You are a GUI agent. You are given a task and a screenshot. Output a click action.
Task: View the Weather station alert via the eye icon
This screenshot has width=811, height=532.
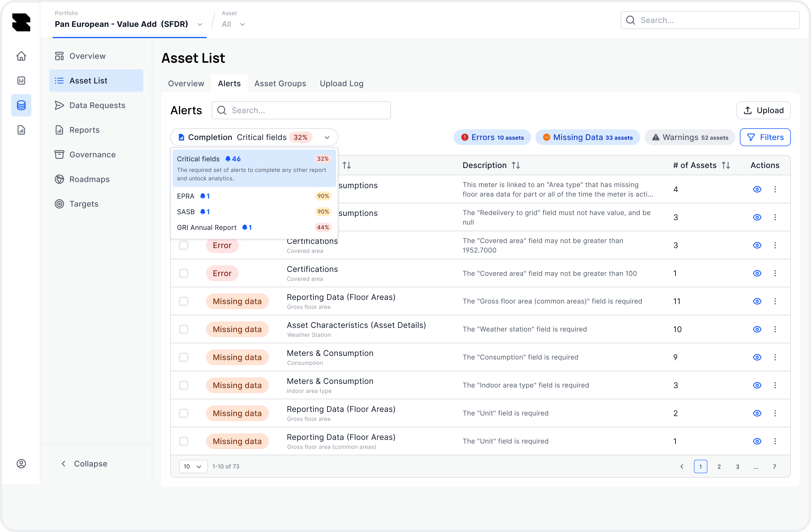757,329
